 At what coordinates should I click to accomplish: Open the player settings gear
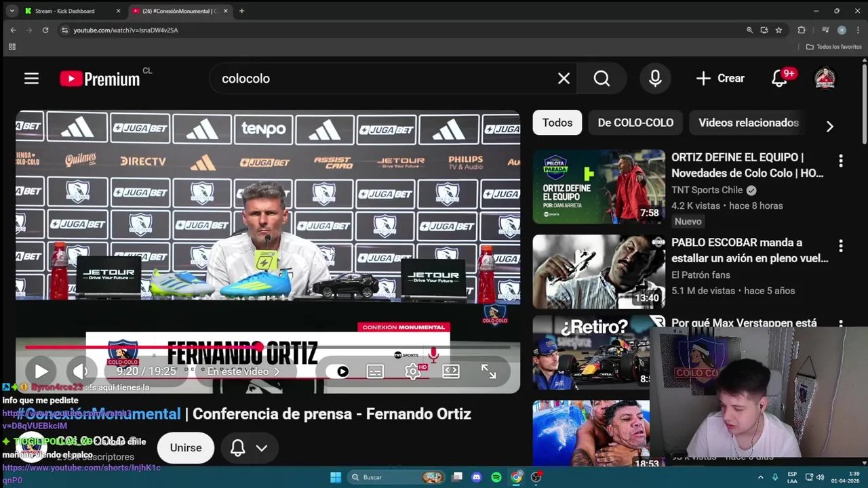pyautogui.click(x=413, y=371)
